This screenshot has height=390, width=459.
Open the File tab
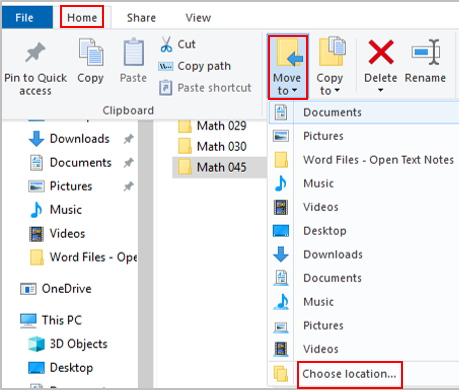27,17
